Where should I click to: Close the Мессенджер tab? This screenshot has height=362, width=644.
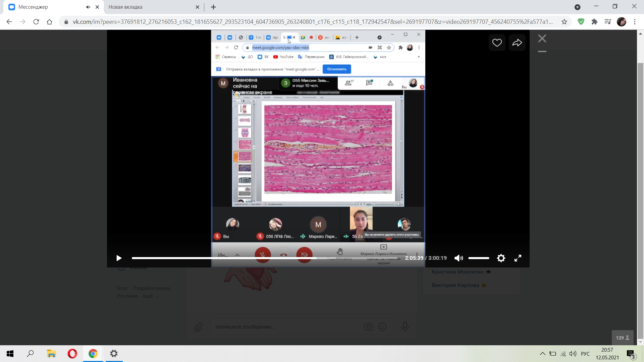(97, 7)
